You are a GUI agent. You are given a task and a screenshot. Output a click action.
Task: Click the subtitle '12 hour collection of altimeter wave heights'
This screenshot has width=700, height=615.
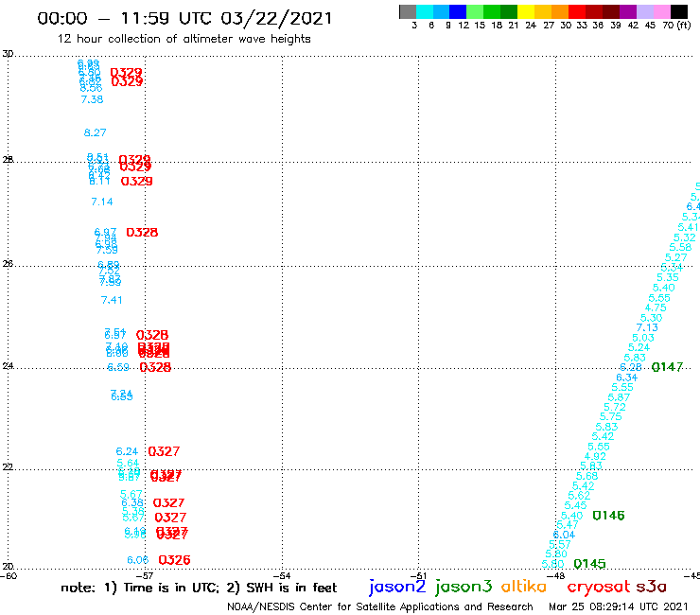click(184, 39)
